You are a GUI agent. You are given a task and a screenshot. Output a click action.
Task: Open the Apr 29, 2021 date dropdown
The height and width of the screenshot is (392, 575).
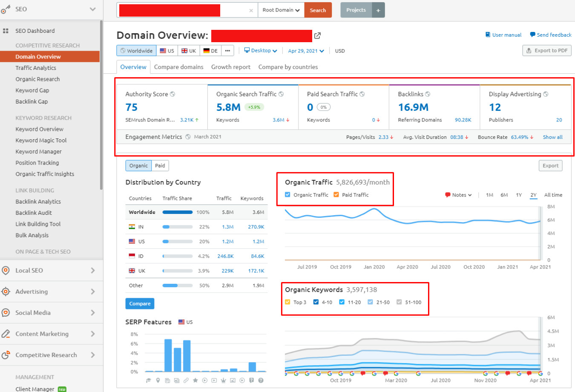coord(306,51)
